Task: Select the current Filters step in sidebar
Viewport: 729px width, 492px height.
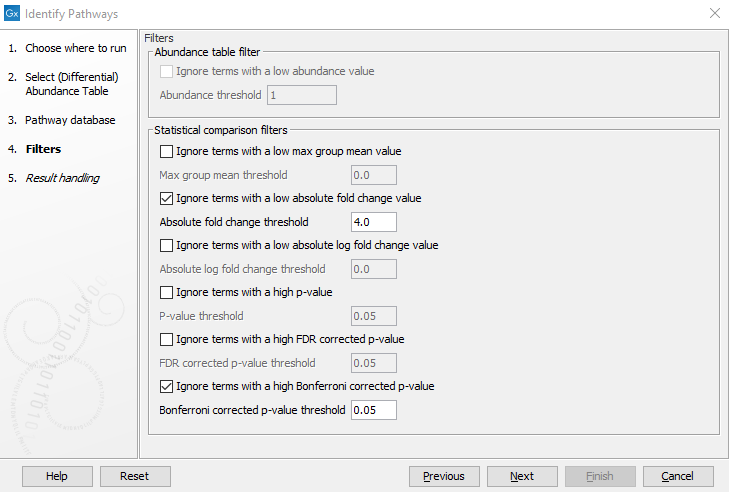Action: (x=43, y=149)
